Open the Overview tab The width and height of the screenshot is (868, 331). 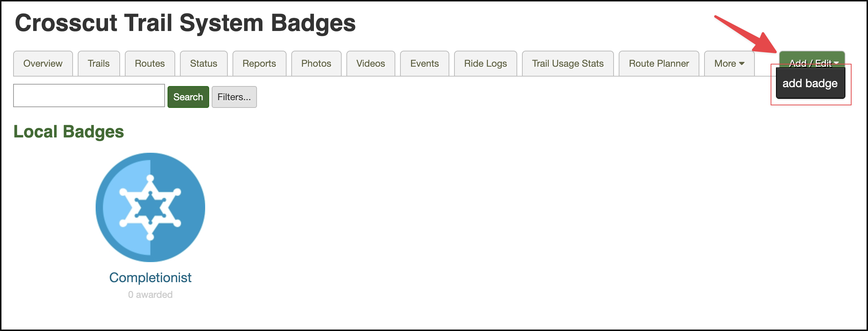43,63
